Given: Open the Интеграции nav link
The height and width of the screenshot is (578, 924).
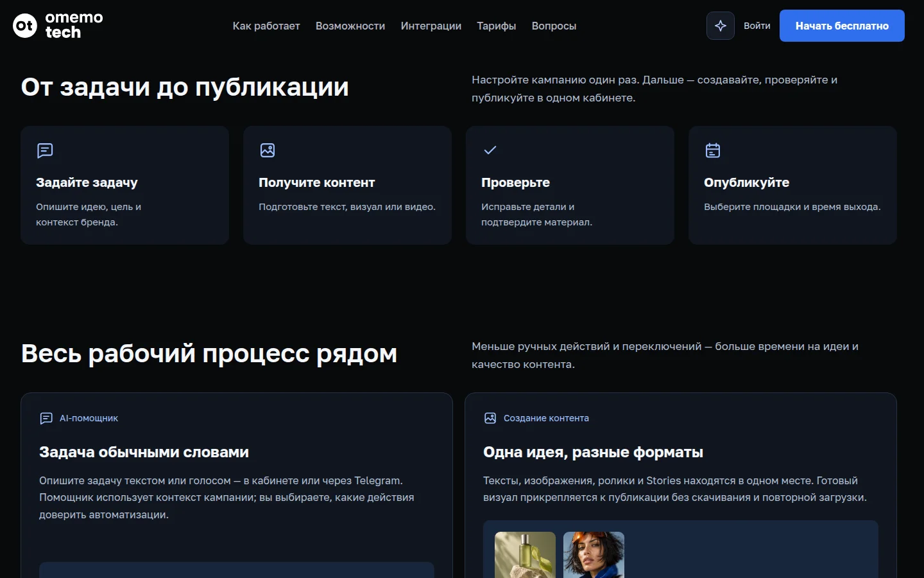Looking at the screenshot, I should pos(431,26).
